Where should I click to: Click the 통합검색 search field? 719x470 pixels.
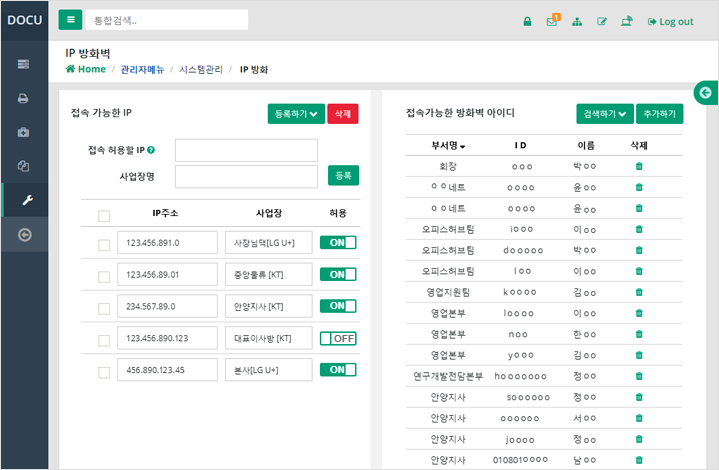pos(166,20)
